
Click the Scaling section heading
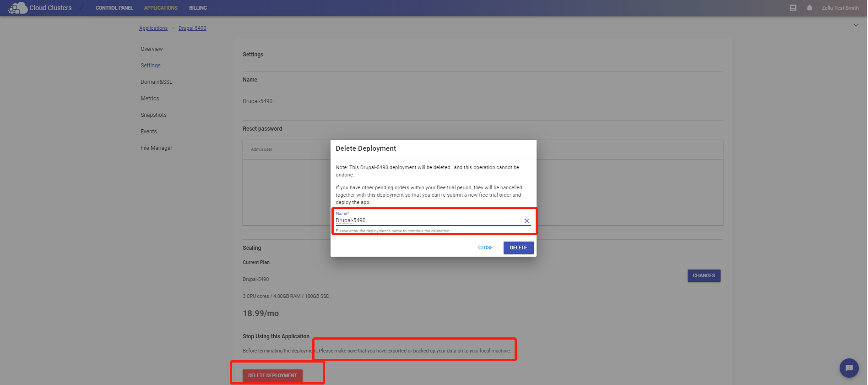[x=252, y=248]
